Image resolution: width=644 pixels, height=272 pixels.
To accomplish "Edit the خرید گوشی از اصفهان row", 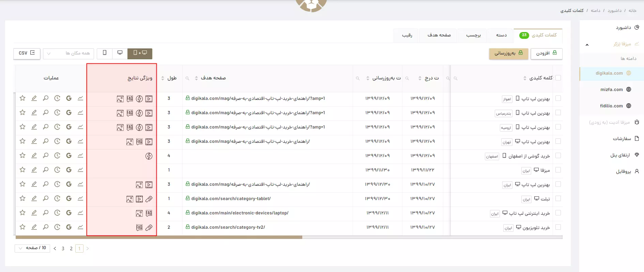I will point(34,155).
